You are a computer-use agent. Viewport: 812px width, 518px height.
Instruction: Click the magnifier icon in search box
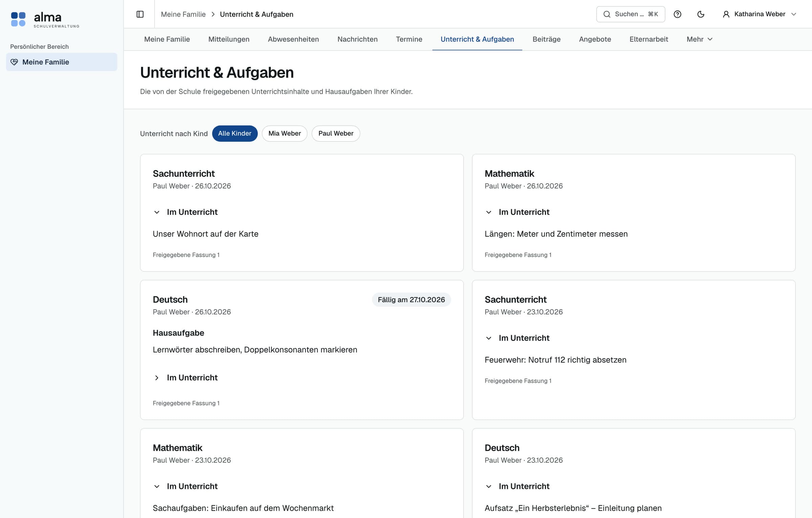607,14
